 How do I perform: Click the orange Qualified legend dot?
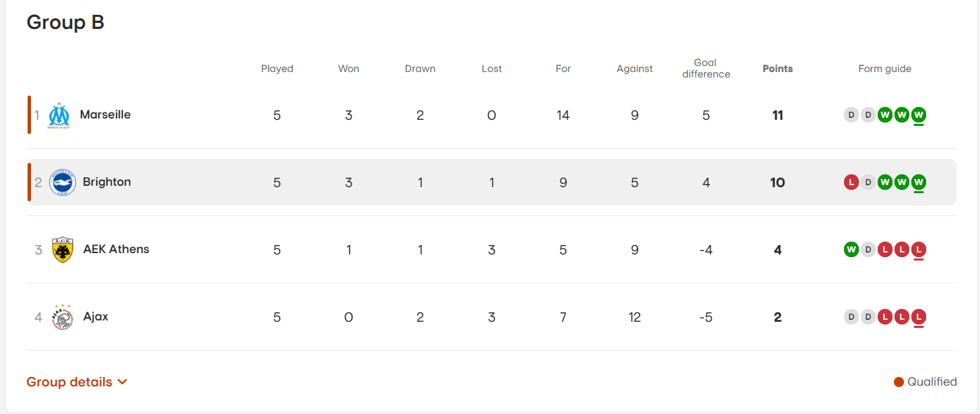(899, 382)
